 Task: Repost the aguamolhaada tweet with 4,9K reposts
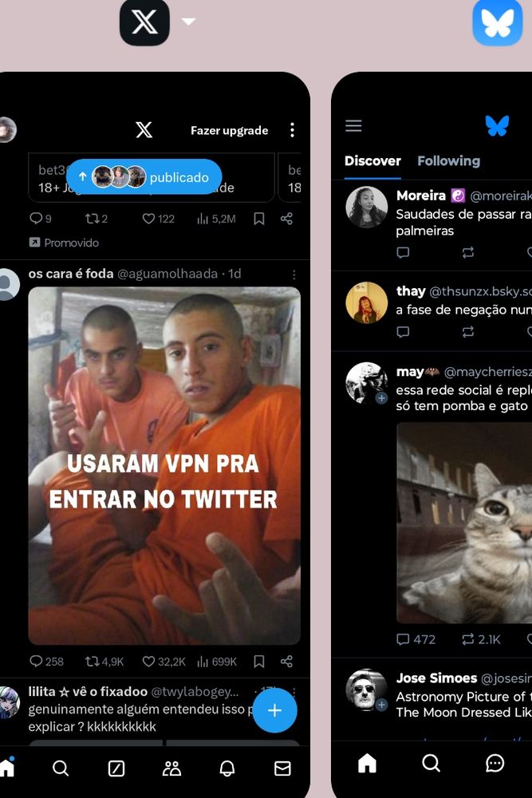[x=104, y=662]
